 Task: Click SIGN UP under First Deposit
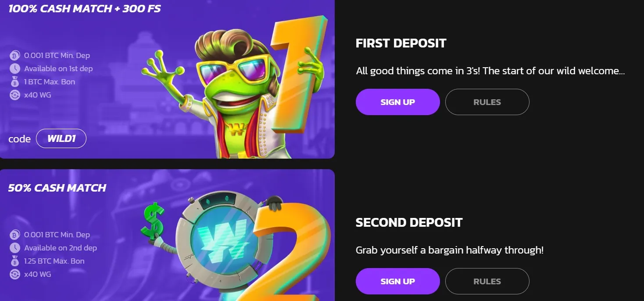tap(397, 102)
